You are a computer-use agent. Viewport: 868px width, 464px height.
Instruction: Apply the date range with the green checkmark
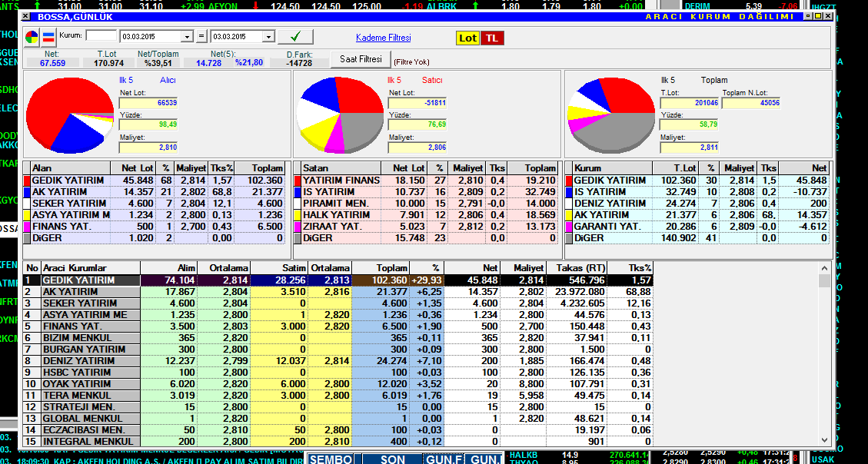click(x=295, y=36)
